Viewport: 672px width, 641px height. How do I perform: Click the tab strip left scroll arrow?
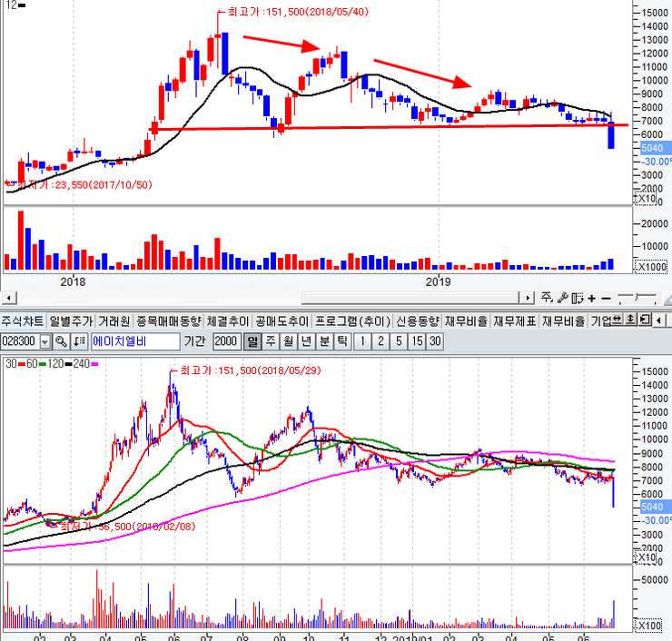(658, 320)
